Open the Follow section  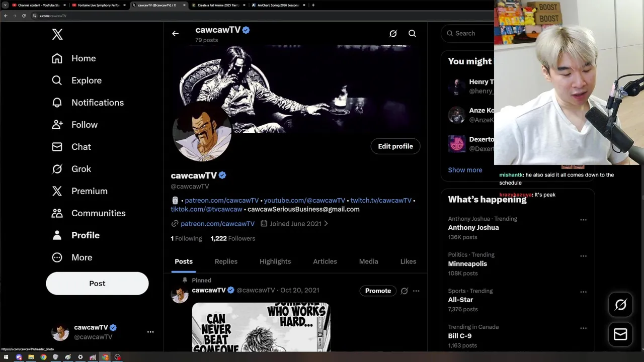tap(74, 125)
